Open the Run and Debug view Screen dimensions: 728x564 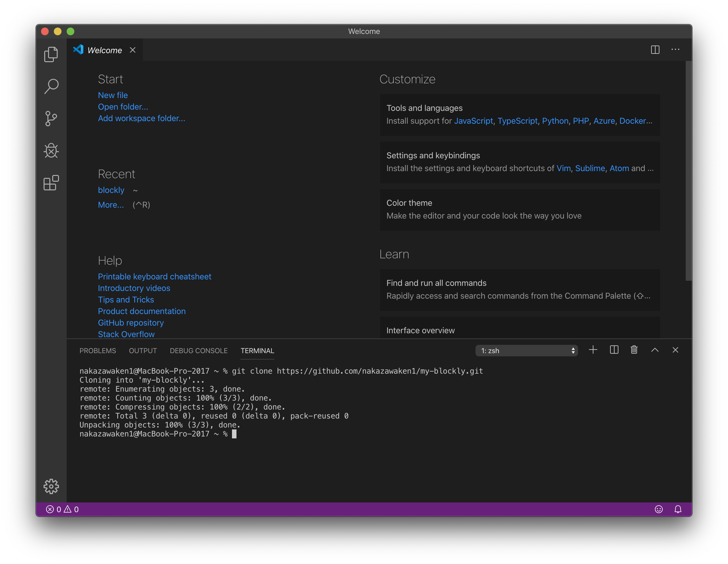[51, 151]
